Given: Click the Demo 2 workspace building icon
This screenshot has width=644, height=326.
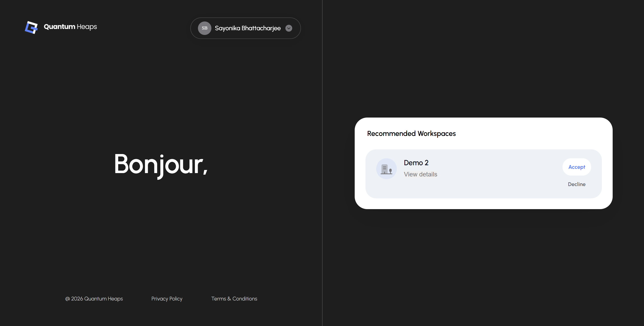Looking at the screenshot, I should click(386, 169).
